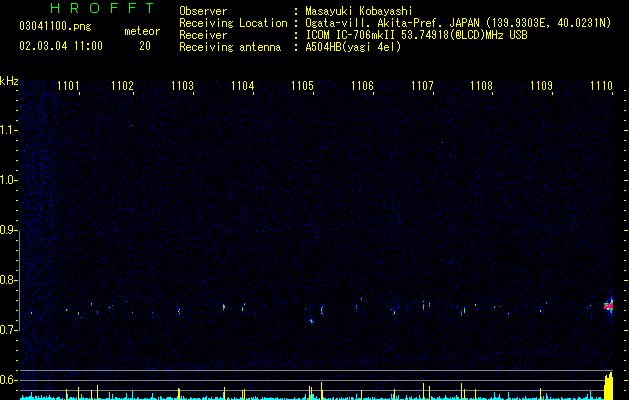Click the meteor count 20
Image resolution: width=629 pixels, height=400 pixels.
point(144,46)
